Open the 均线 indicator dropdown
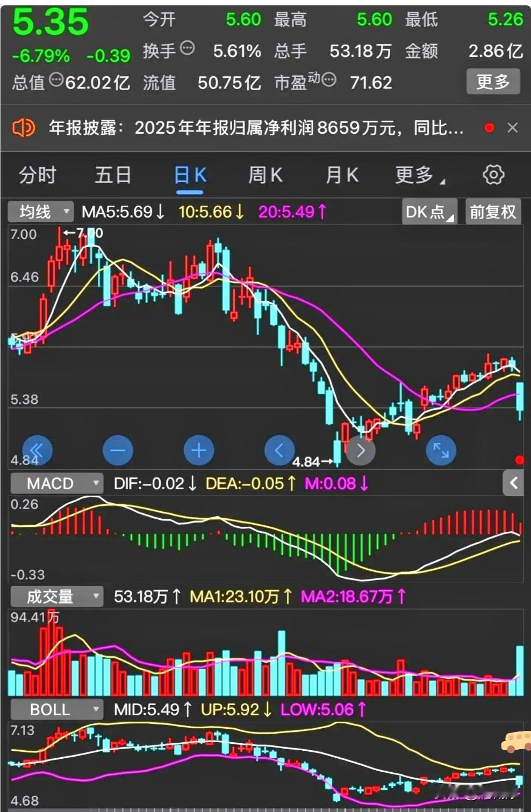The image size is (531, 812). coord(40,212)
